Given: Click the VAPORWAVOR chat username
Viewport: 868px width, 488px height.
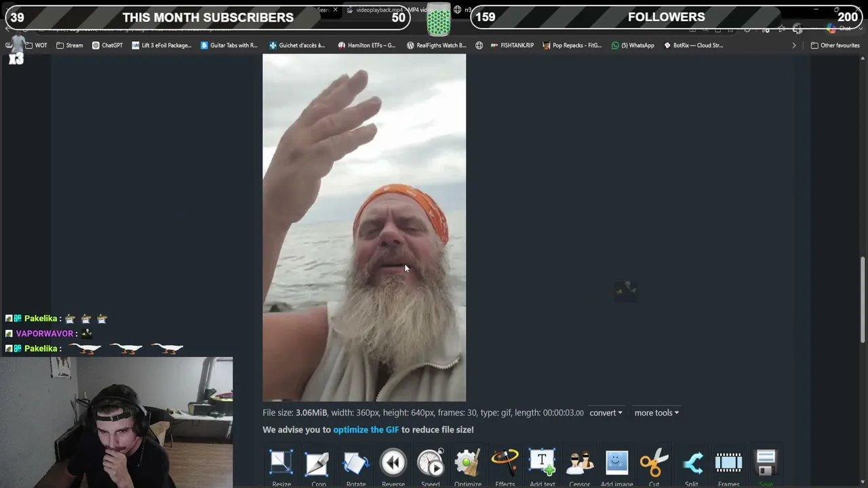Looking at the screenshot, I should (x=44, y=333).
